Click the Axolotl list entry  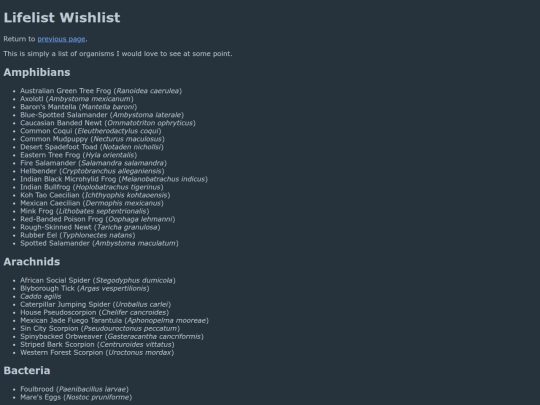click(77, 99)
